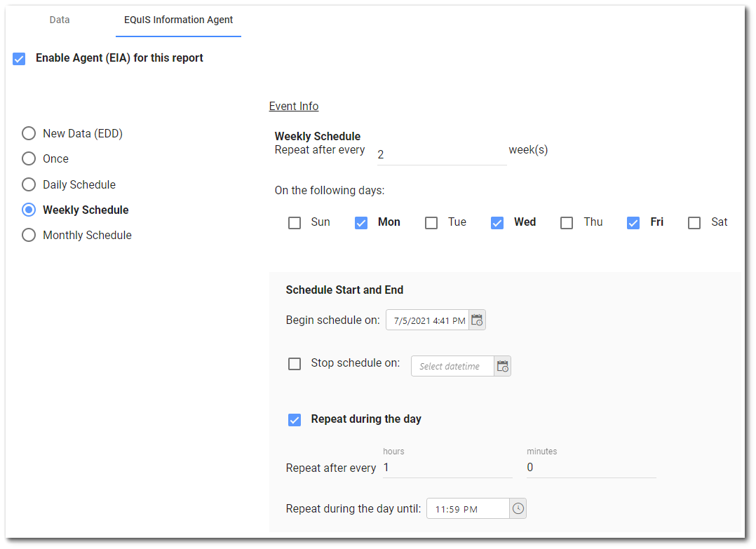Open clock picker for repeat until time
This screenshot has height=549, width=756.
pos(518,508)
